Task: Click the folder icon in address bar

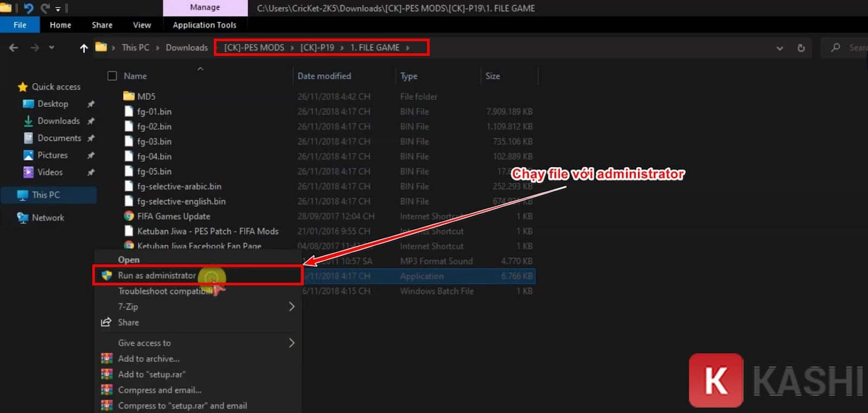Action: (x=101, y=47)
